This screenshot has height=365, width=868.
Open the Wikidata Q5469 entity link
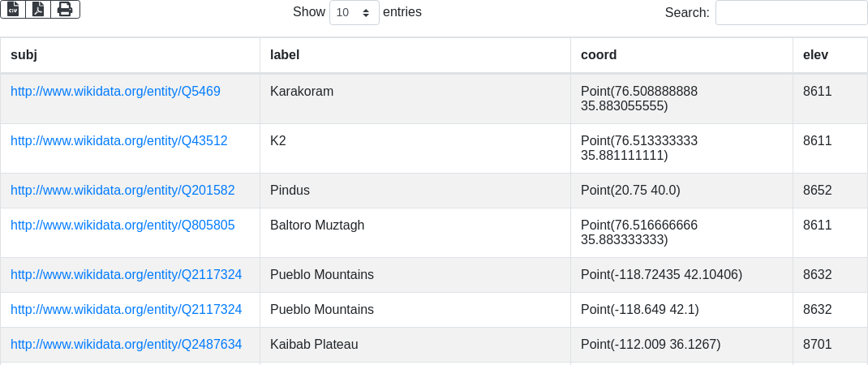[115, 91]
